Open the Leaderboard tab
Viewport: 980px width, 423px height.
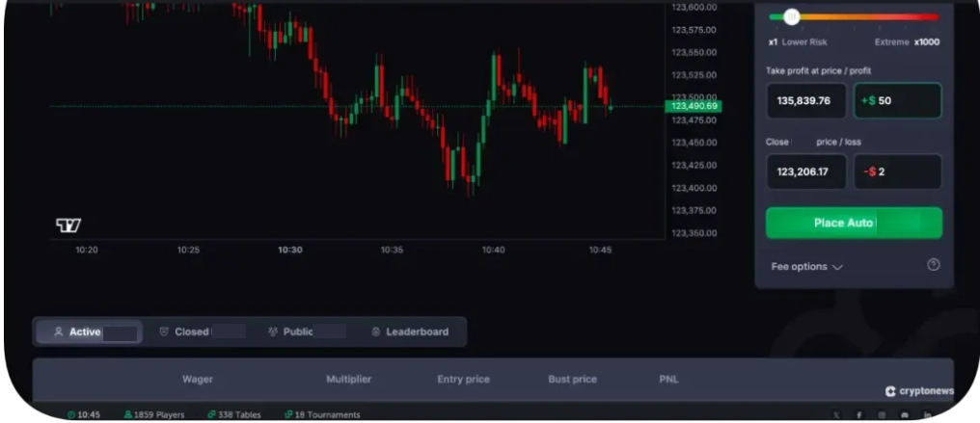pyautogui.click(x=411, y=331)
